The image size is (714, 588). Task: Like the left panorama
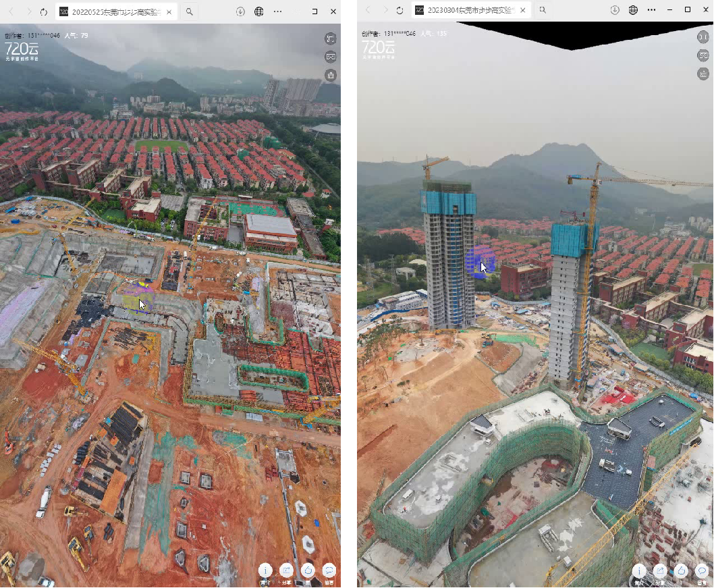tap(308, 570)
